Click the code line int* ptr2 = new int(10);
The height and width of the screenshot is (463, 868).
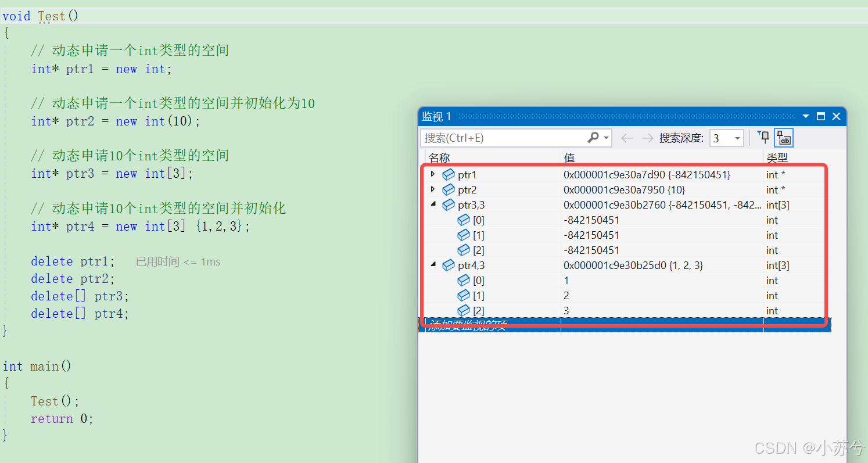click(116, 121)
